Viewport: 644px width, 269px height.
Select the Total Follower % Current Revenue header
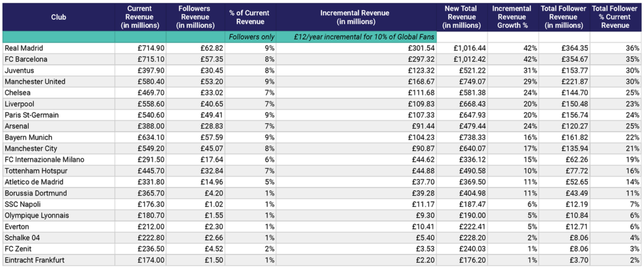pos(616,17)
